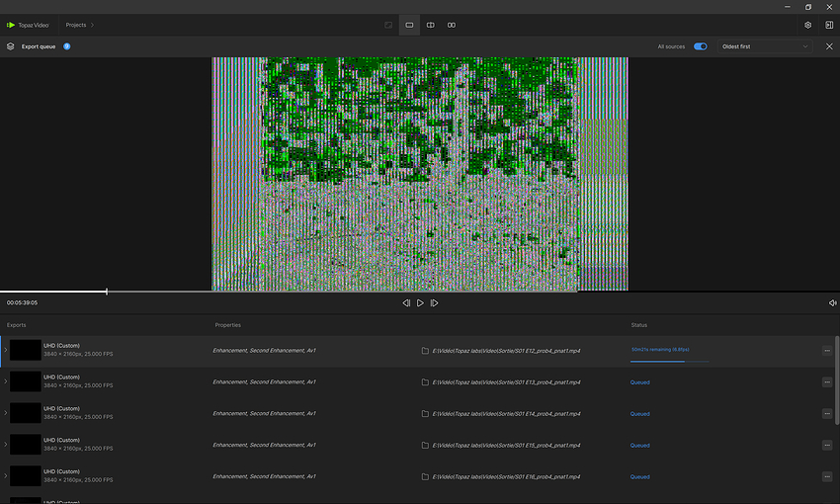Click the Properties column header
Image resolution: width=840 pixels, height=504 pixels.
click(x=227, y=325)
